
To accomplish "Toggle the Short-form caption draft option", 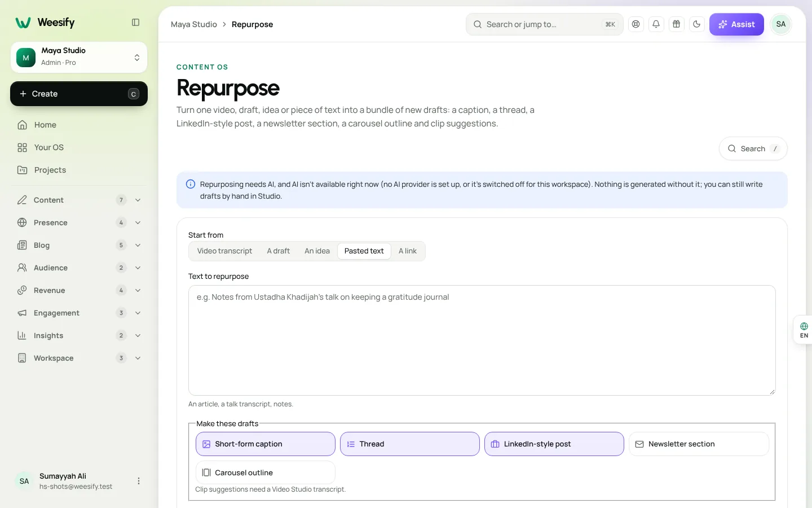I will (x=266, y=444).
